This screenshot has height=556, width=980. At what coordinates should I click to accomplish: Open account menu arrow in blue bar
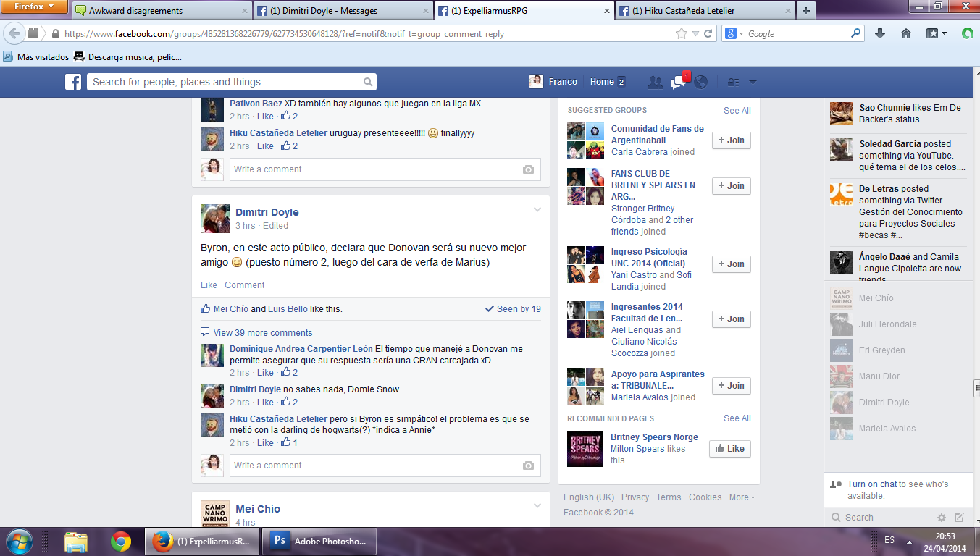pos(753,83)
